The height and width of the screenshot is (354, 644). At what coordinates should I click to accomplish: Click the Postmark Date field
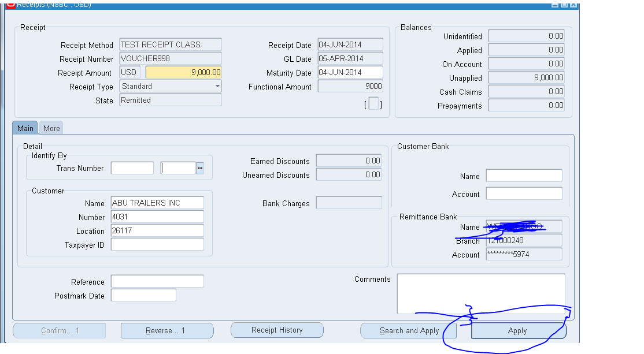click(x=143, y=295)
